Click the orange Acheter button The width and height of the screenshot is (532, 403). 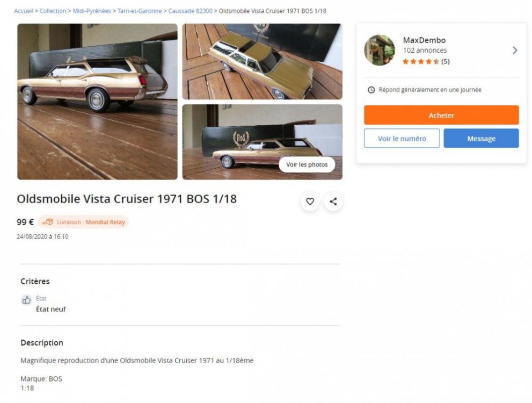441,115
